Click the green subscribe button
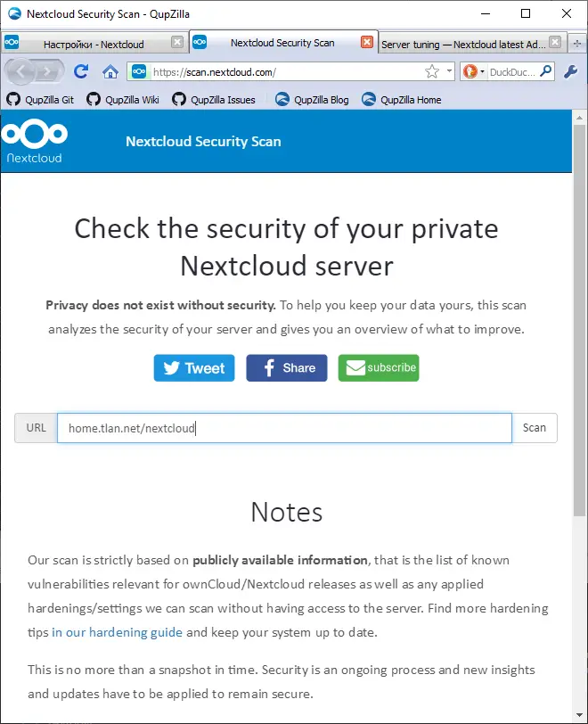The width and height of the screenshot is (588, 724). coord(379,368)
